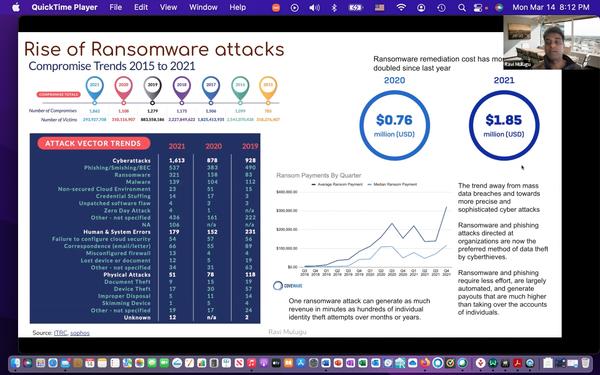Image resolution: width=600 pixels, height=375 pixels.
Task: Open the user account menu bar icon
Action: tap(421, 8)
